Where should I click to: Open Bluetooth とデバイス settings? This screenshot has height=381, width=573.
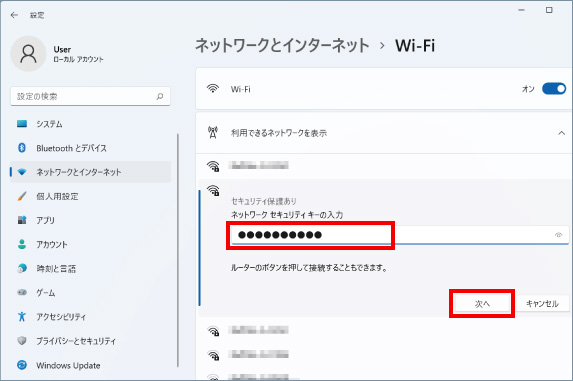[90, 148]
